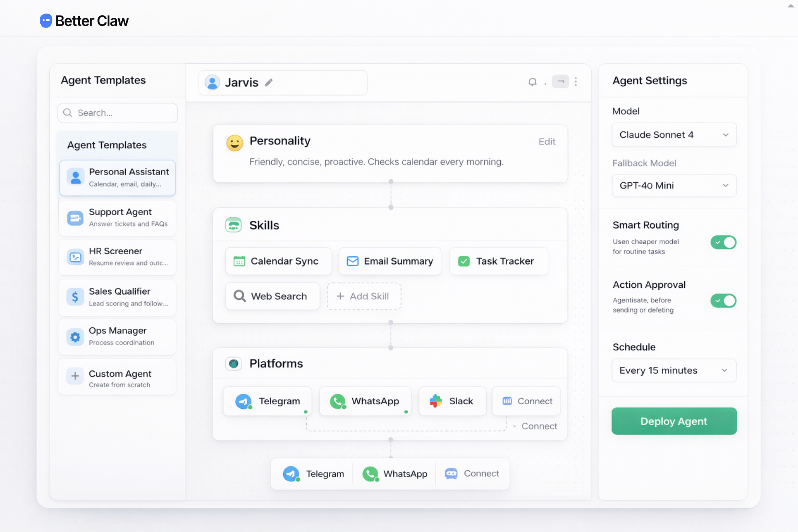The height and width of the screenshot is (532, 798).
Task: Open the notification bell icon
Action: 533,82
